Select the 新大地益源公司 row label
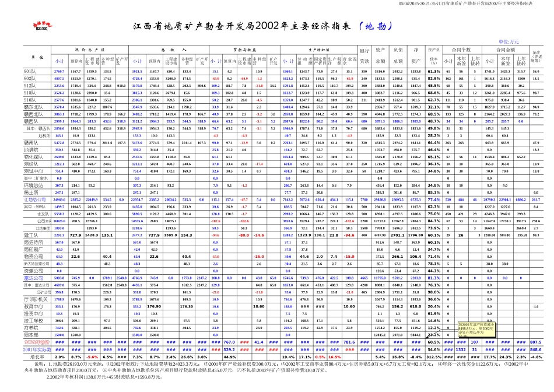 (x=37, y=264)
